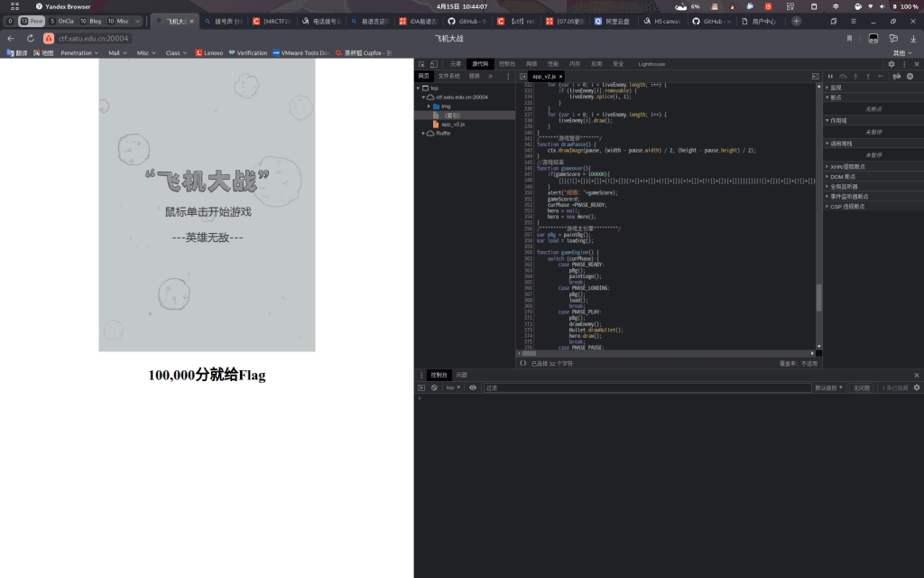This screenshot has width=924, height=578.
Task: Expand the img folder in file tree
Action: pyautogui.click(x=429, y=107)
